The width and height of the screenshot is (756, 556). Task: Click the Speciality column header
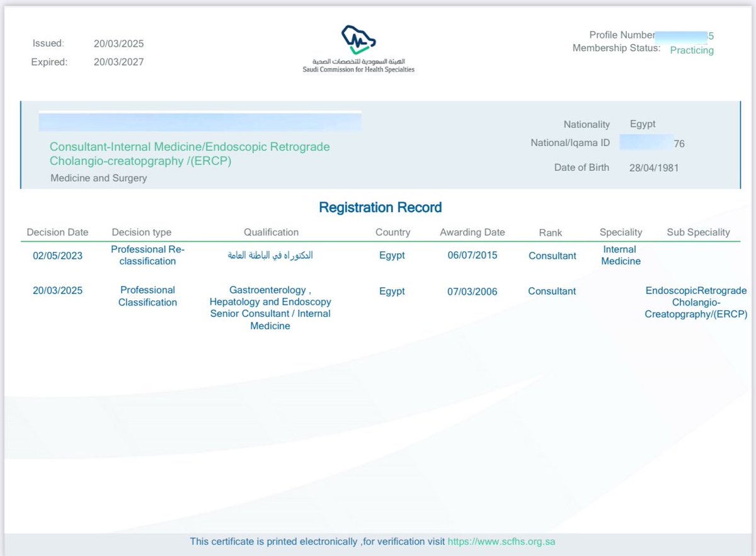621,232
